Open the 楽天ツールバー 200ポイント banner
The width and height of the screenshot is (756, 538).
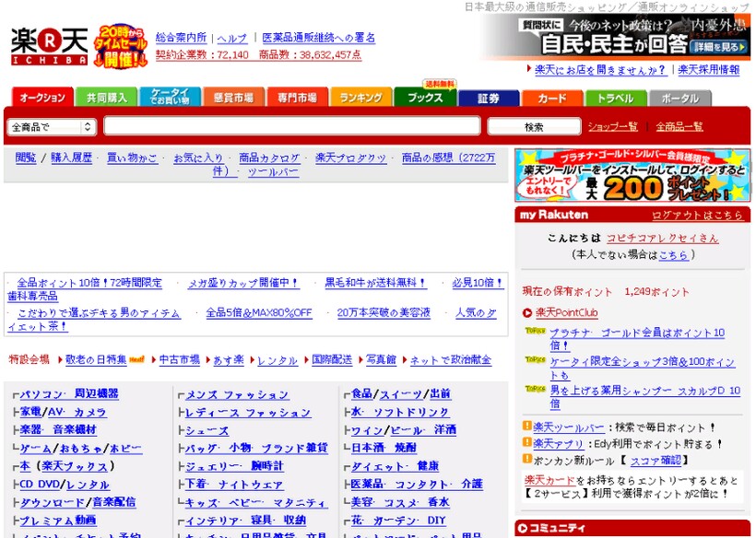(x=632, y=175)
